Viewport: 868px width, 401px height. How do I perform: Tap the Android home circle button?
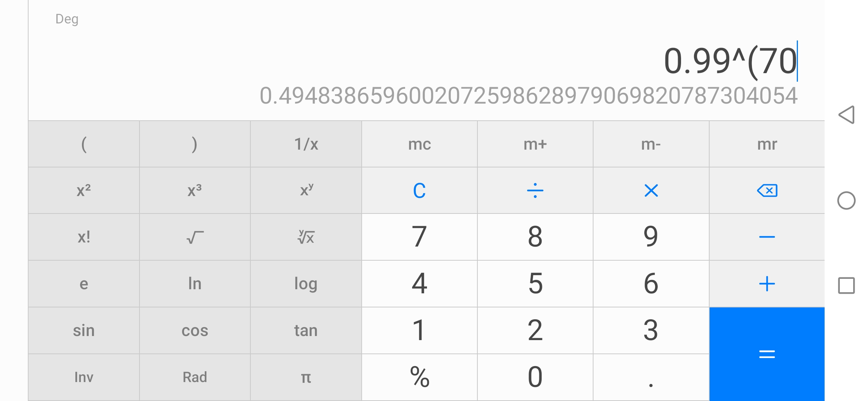tap(846, 200)
